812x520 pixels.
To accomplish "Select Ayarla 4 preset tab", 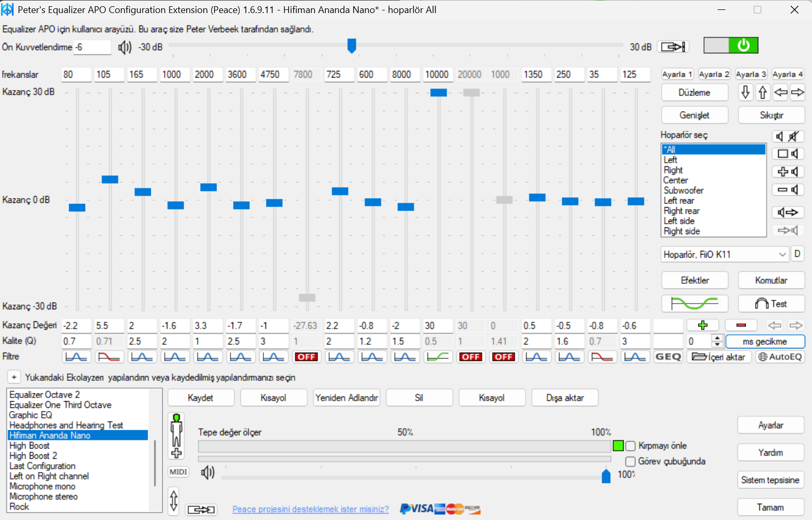I will click(x=788, y=74).
